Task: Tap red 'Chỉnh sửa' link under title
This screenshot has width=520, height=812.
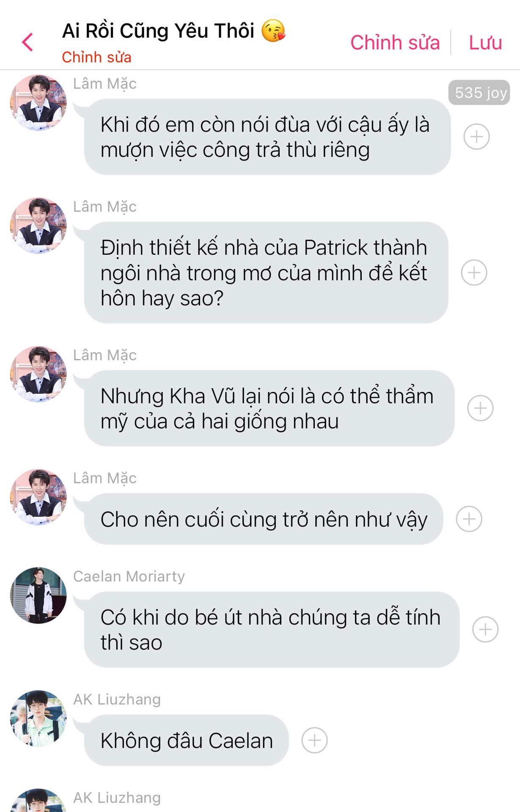Action: tap(96, 57)
